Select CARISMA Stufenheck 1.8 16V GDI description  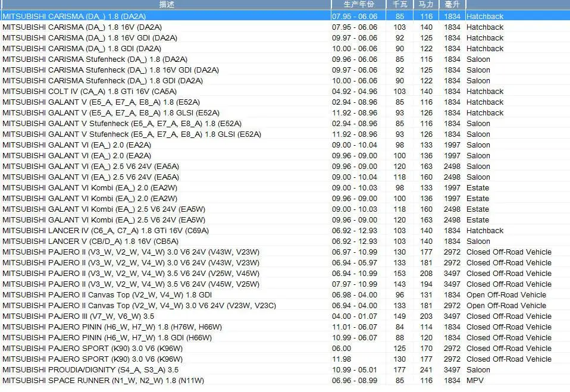click(111, 70)
